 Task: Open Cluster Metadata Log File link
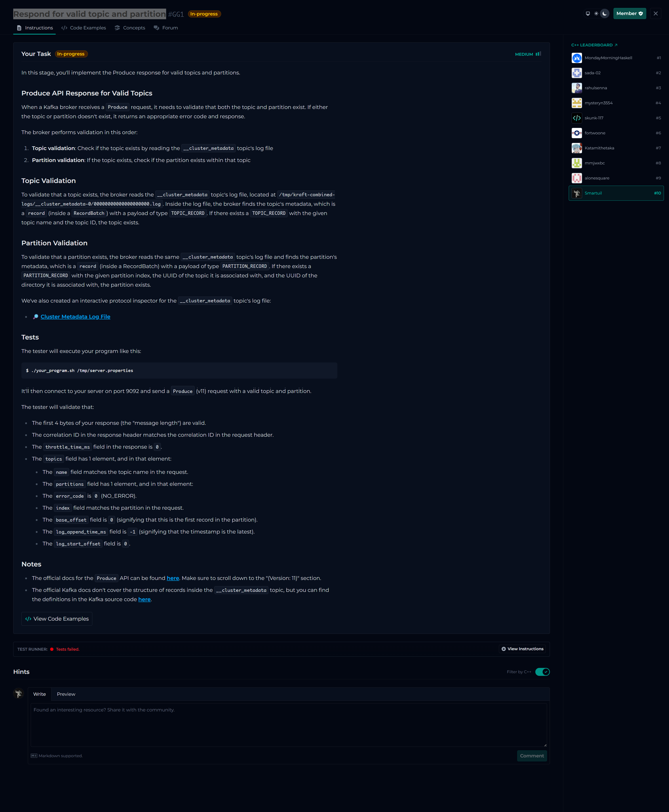[x=76, y=316]
